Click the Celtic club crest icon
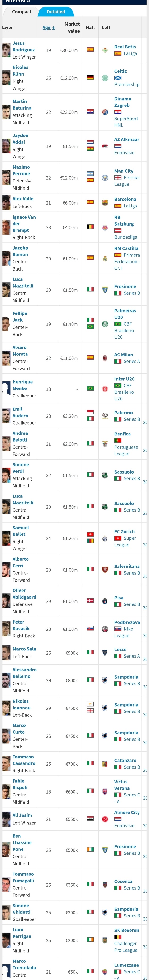Image resolution: width=149 pixels, height=980 pixels. tap(105, 78)
